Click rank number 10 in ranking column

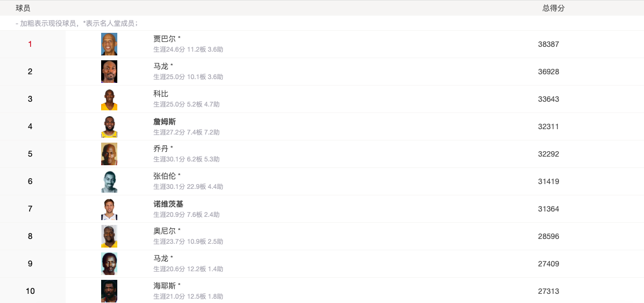(x=30, y=291)
